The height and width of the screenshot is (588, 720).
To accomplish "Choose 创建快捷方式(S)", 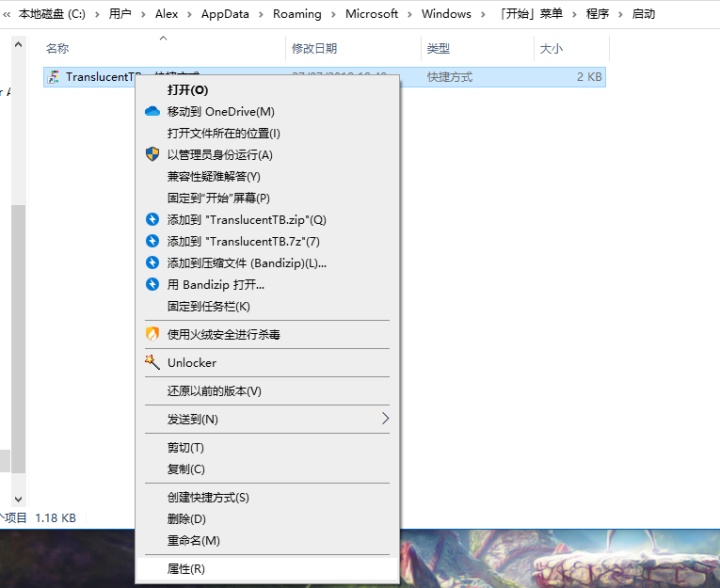I will (x=267, y=498).
